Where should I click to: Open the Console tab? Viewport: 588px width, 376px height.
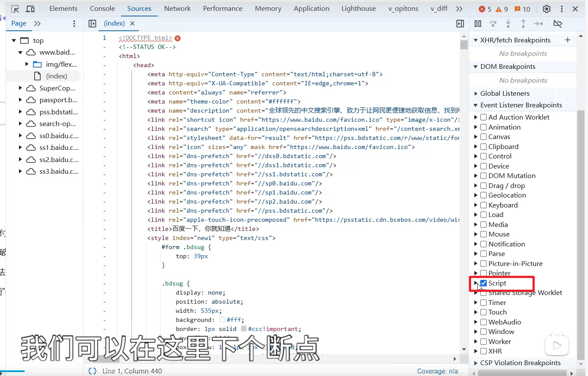pyautogui.click(x=102, y=9)
